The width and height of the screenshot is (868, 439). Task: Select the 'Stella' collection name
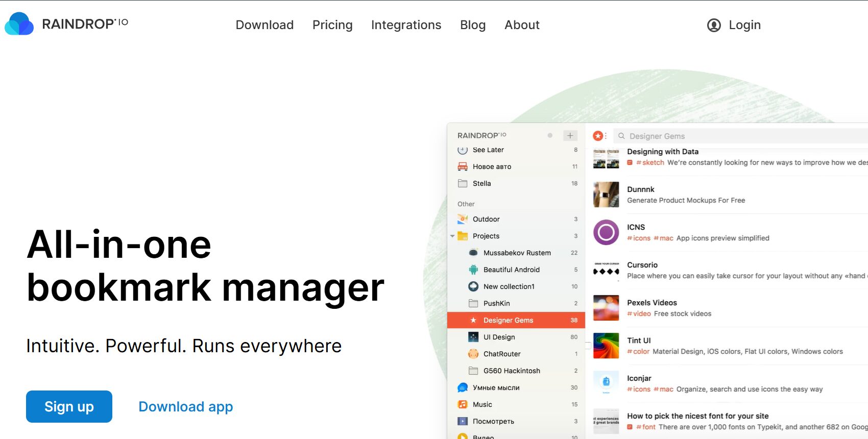pyautogui.click(x=481, y=183)
